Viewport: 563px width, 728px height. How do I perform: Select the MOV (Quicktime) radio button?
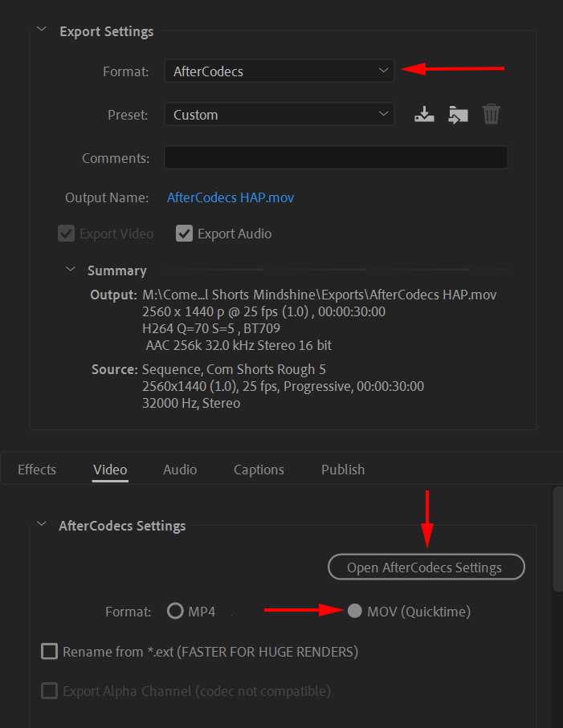pos(355,611)
